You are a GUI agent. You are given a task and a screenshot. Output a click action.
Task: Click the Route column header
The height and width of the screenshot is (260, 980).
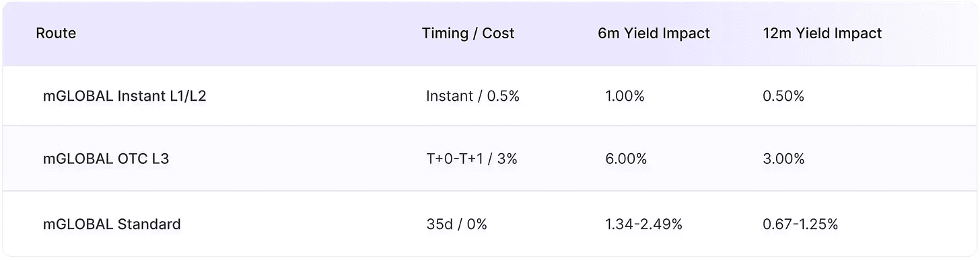[x=56, y=33]
